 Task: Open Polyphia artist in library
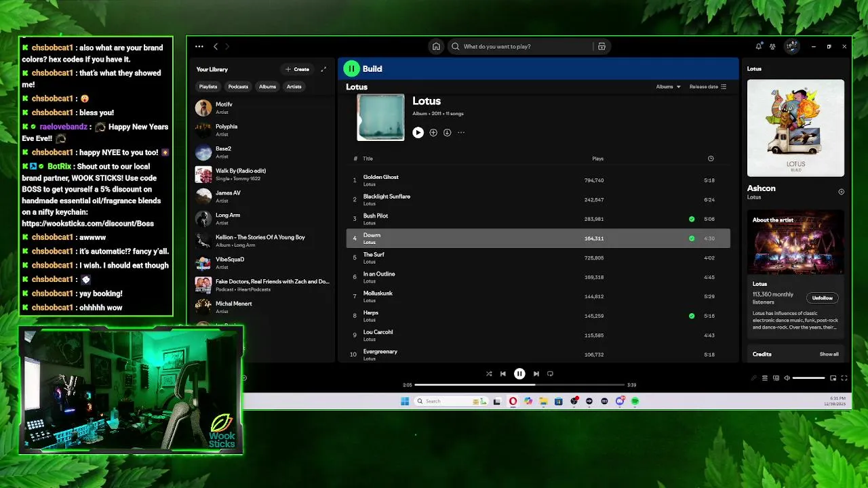[x=262, y=130]
